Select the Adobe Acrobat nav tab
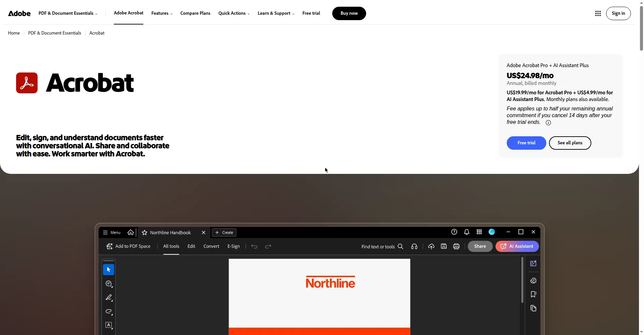The height and width of the screenshot is (335, 644). [x=129, y=13]
